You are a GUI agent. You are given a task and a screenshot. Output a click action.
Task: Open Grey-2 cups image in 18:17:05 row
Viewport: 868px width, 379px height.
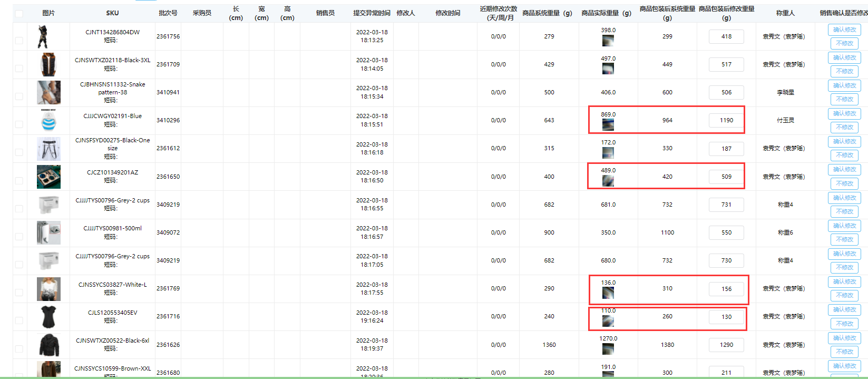click(48, 260)
